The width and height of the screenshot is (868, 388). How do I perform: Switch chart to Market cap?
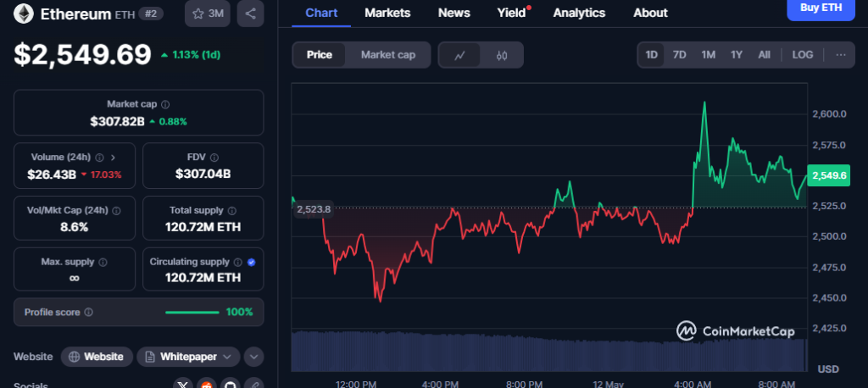[x=388, y=55]
